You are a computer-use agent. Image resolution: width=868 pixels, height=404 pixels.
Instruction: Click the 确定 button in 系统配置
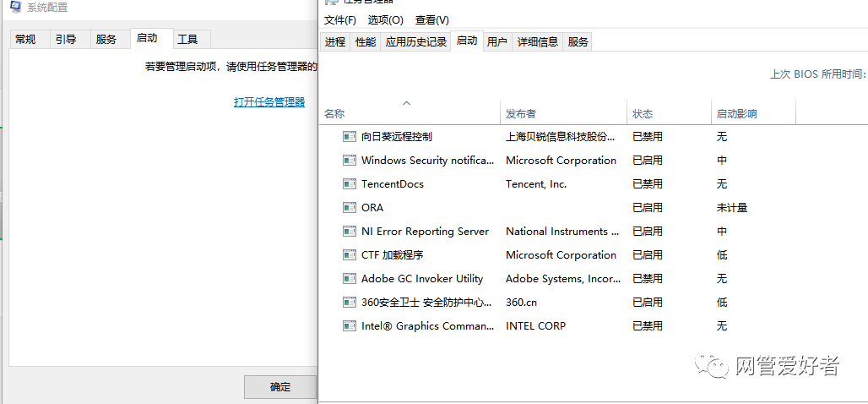click(x=280, y=387)
